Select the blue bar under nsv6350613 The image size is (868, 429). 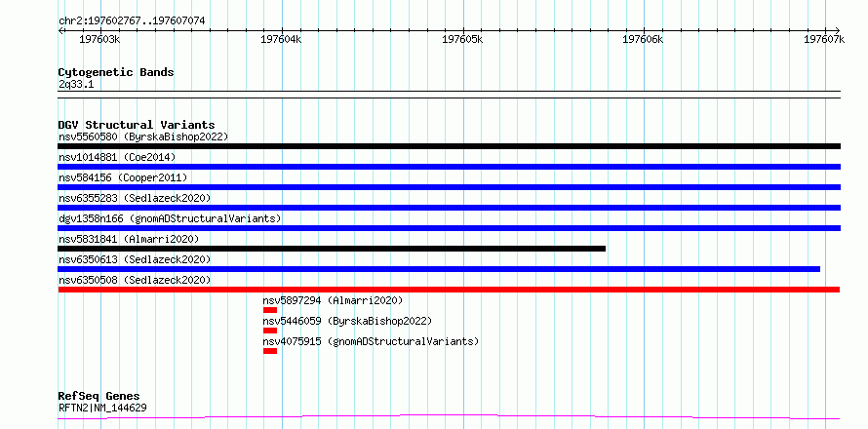click(439, 269)
